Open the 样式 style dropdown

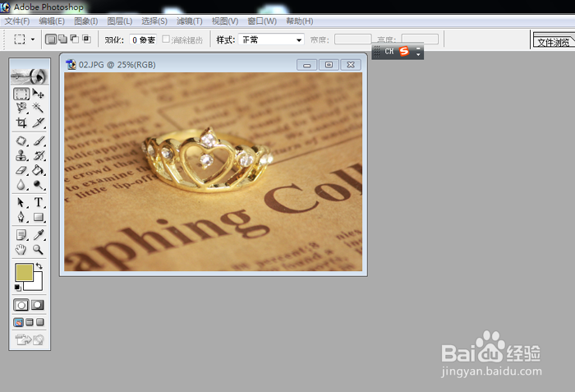click(x=271, y=39)
